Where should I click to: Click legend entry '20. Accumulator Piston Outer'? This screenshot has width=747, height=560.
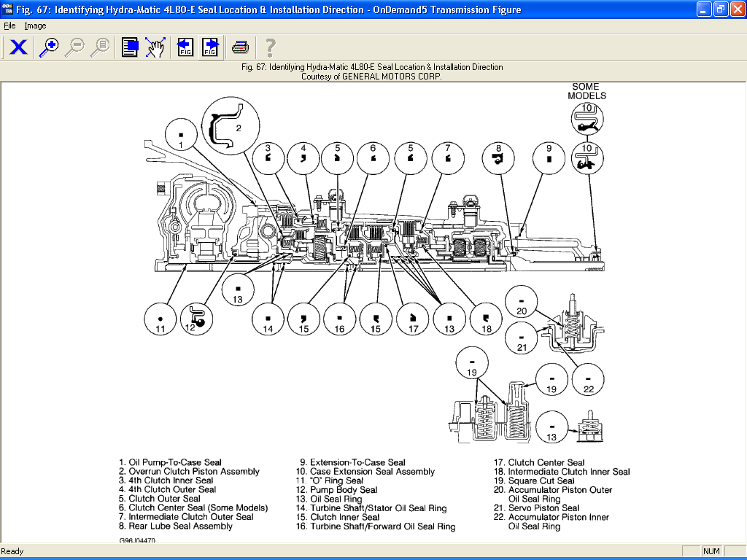pos(553,490)
